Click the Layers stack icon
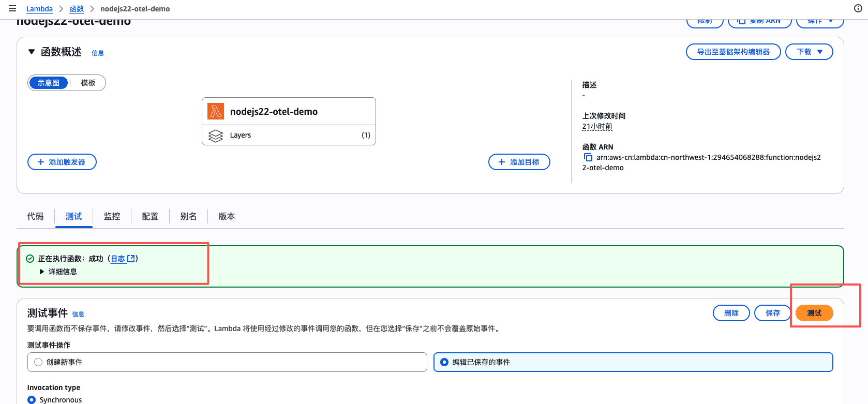Image resolution: width=868 pixels, height=404 pixels. pos(215,136)
